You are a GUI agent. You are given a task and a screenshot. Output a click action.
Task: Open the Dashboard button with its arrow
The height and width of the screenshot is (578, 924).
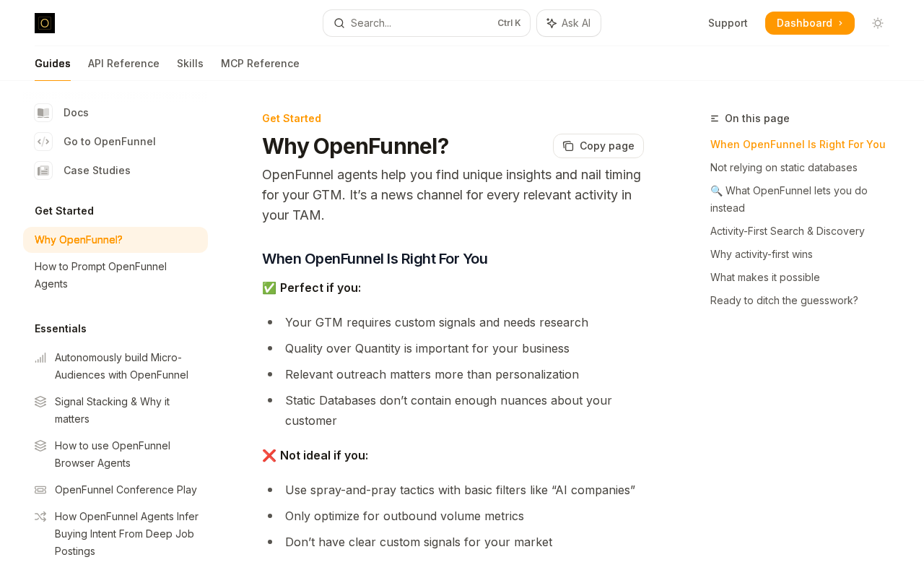point(809,23)
